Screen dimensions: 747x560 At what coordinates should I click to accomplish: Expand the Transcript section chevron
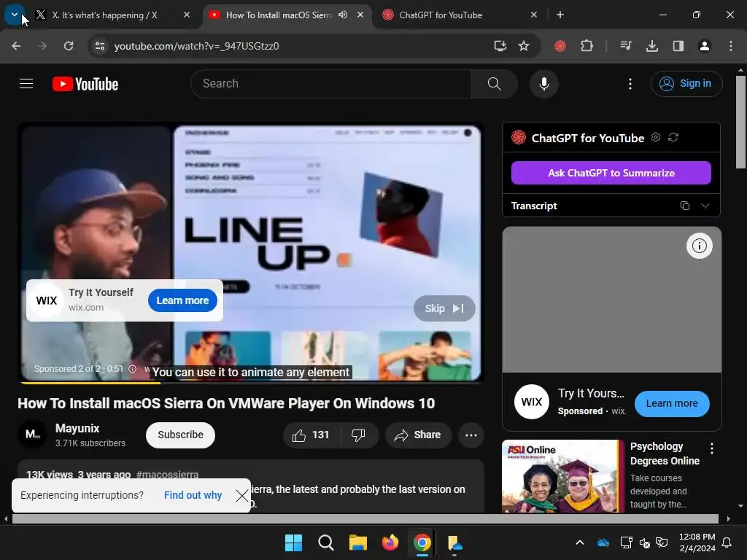[x=705, y=206]
